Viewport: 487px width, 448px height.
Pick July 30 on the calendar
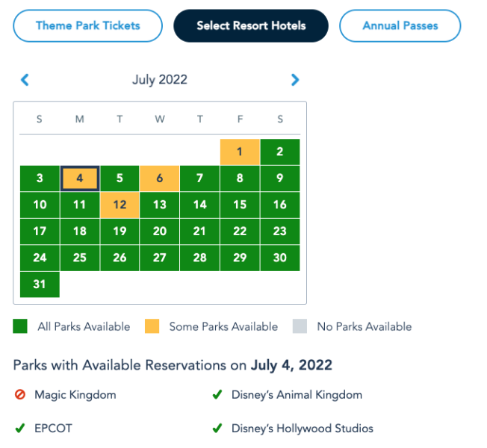(279, 258)
